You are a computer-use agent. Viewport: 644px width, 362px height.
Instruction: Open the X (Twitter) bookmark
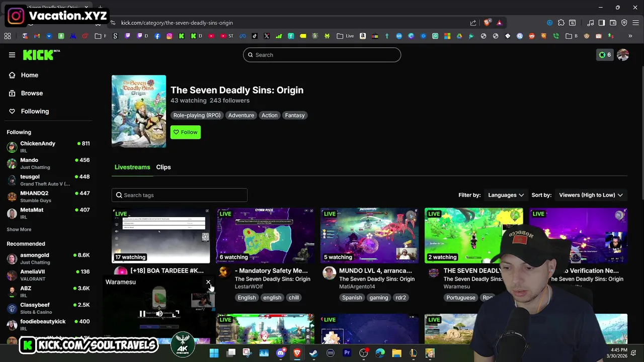pyautogui.click(x=267, y=36)
